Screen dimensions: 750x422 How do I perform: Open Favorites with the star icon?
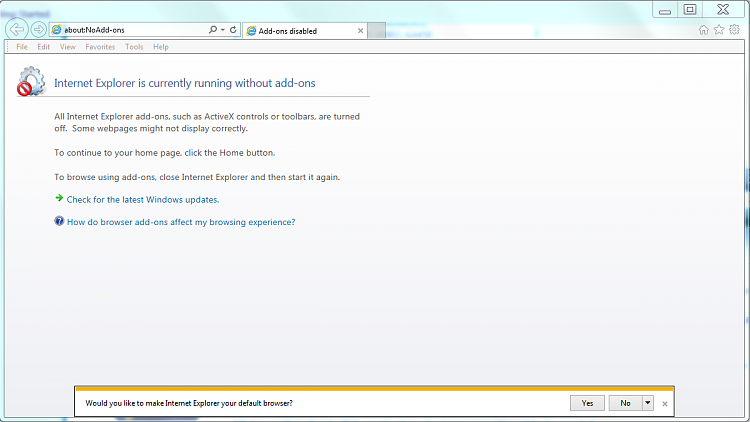click(x=719, y=30)
